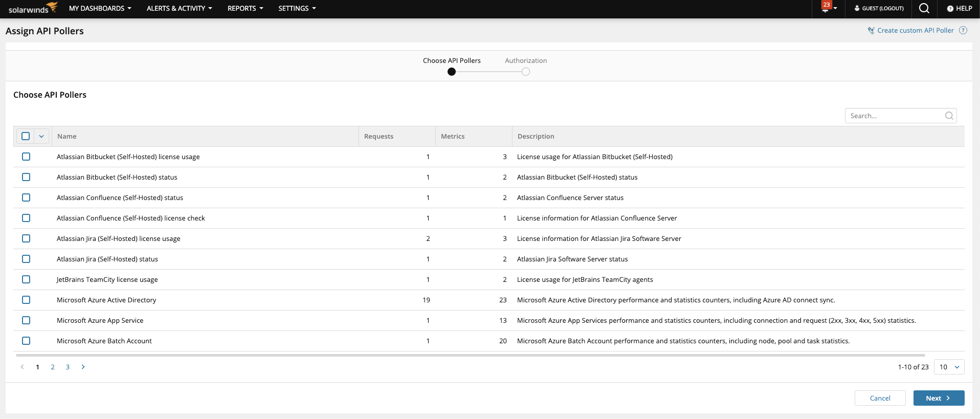
Task: Toggle the select-all checkbox in table header
Action: tap(26, 136)
